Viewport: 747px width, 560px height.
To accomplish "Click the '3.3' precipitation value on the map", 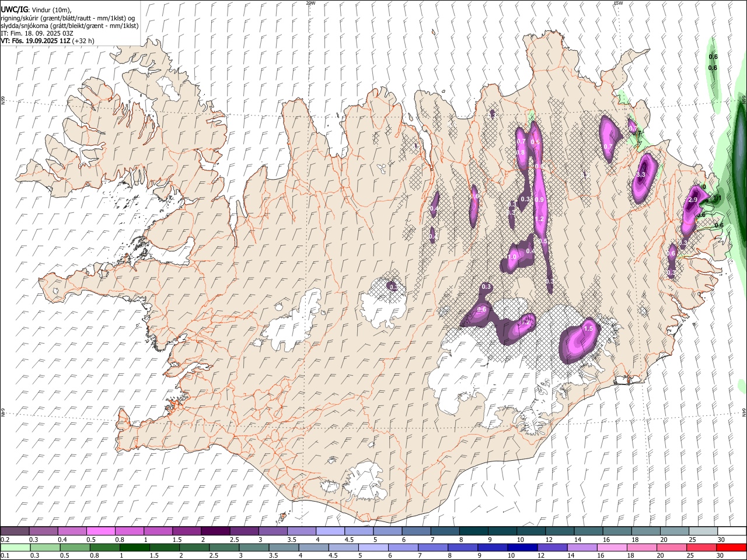I will 641,175.
